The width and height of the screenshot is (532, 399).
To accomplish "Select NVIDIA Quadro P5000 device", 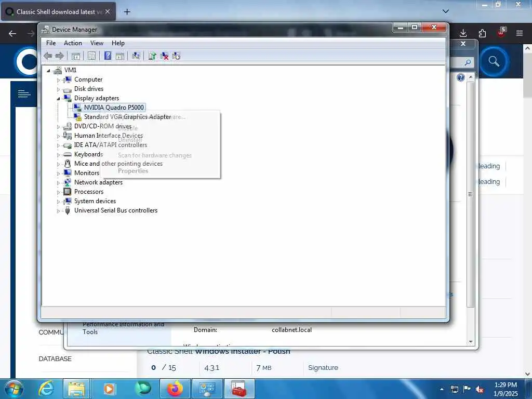I will click(x=114, y=108).
